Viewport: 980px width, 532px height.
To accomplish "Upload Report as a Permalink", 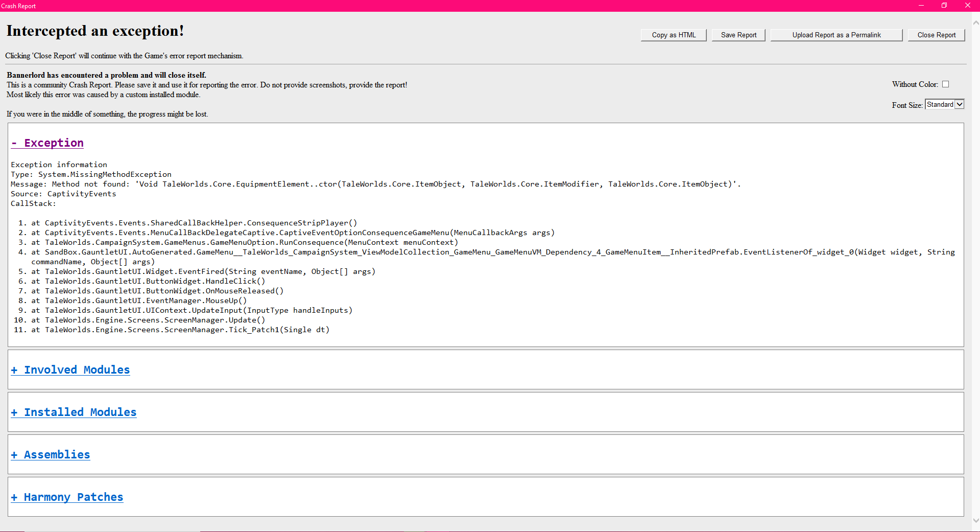I will pyautogui.click(x=836, y=35).
